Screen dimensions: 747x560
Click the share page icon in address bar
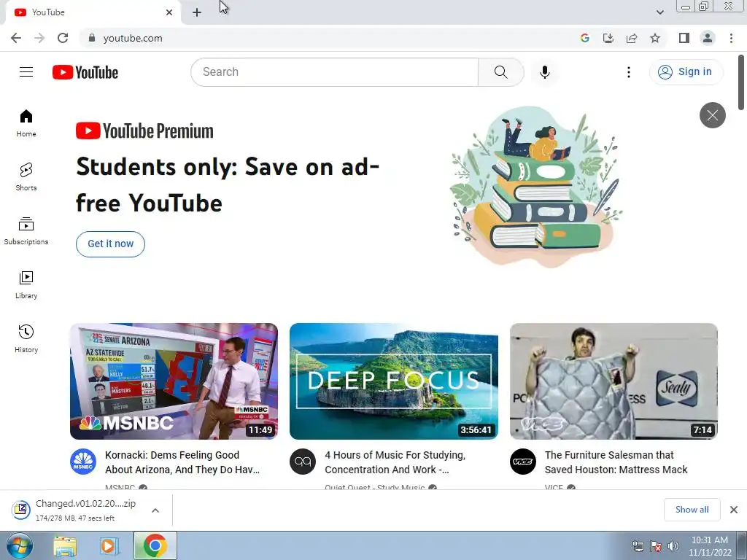point(632,38)
